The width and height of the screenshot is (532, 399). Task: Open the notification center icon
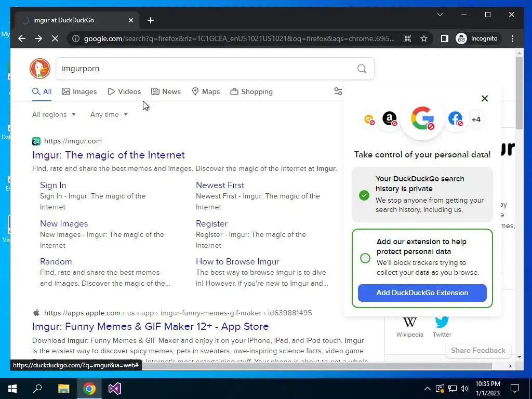point(515,389)
